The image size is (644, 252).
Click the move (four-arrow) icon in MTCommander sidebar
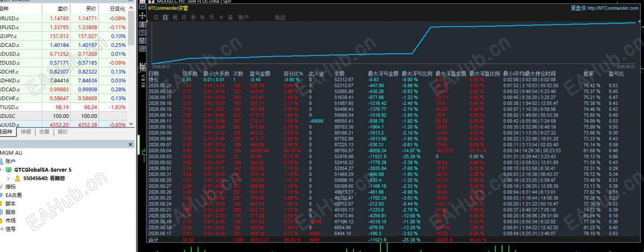pos(142,16)
